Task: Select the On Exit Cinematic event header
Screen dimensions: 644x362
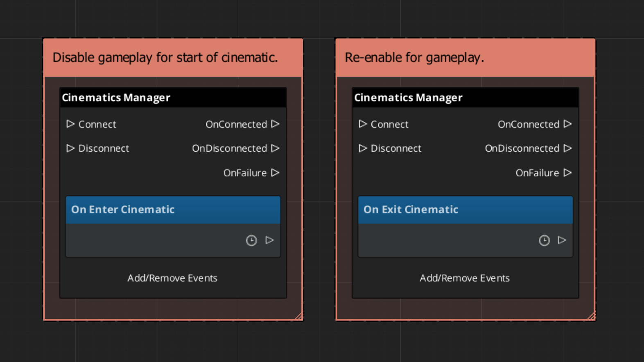Action: [x=465, y=209]
